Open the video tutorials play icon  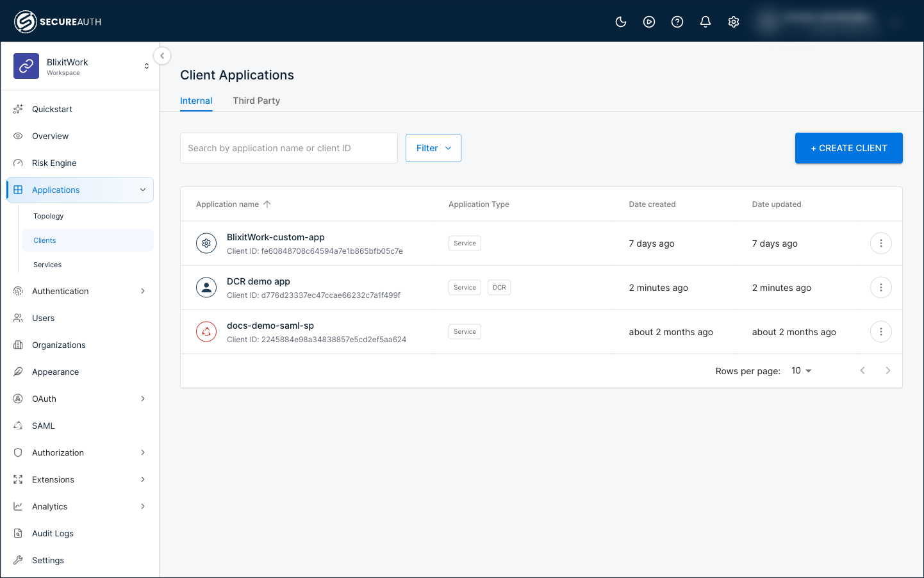649,22
